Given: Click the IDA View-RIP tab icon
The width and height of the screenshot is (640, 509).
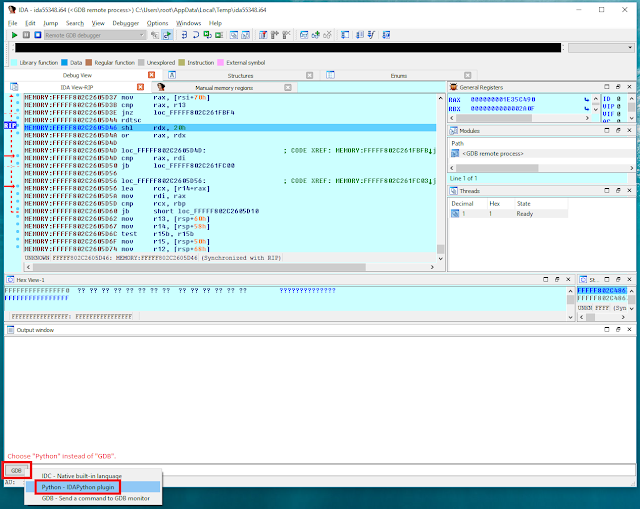Looking at the screenshot, I should [x=14, y=87].
